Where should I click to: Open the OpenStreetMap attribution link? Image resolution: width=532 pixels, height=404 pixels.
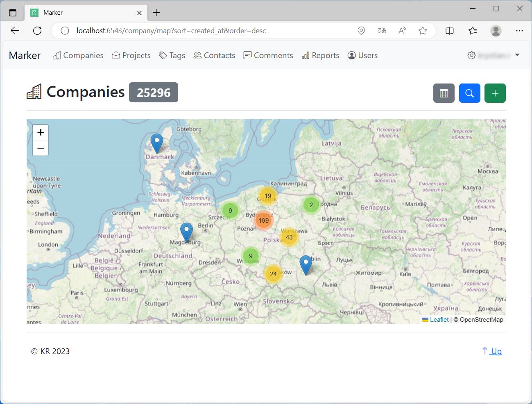481,320
